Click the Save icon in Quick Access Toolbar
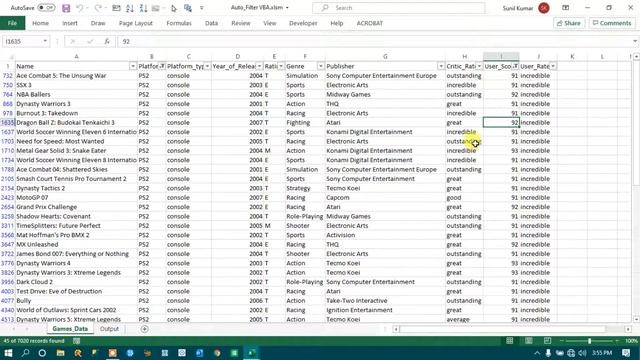 point(66,8)
